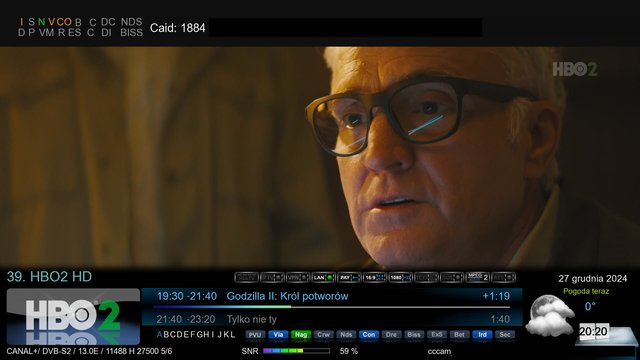Click the 21:40 -23:20 time range
640x360 pixels.
click(x=186, y=319)
